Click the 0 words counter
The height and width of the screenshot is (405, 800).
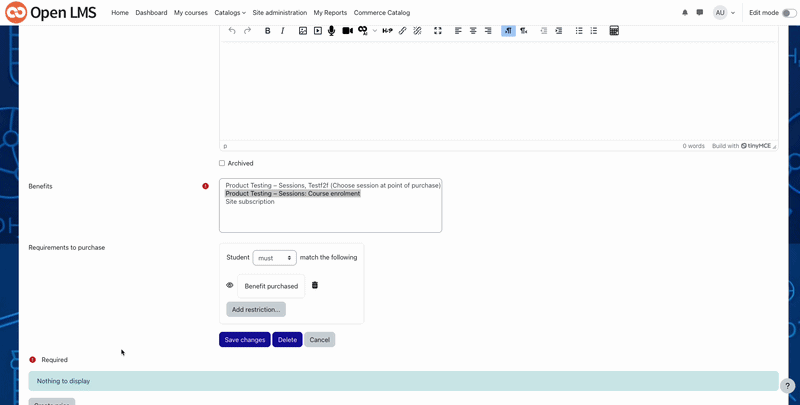click(x=693, y=146)
